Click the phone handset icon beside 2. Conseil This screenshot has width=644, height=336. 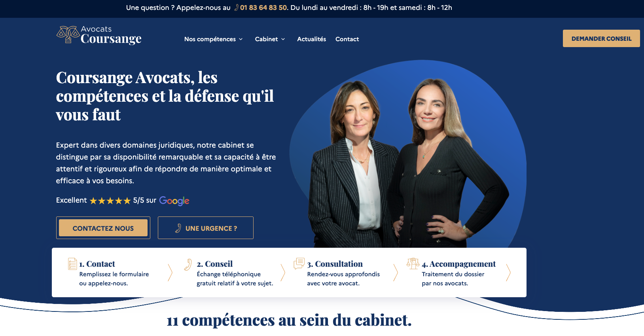click(188, 264)
